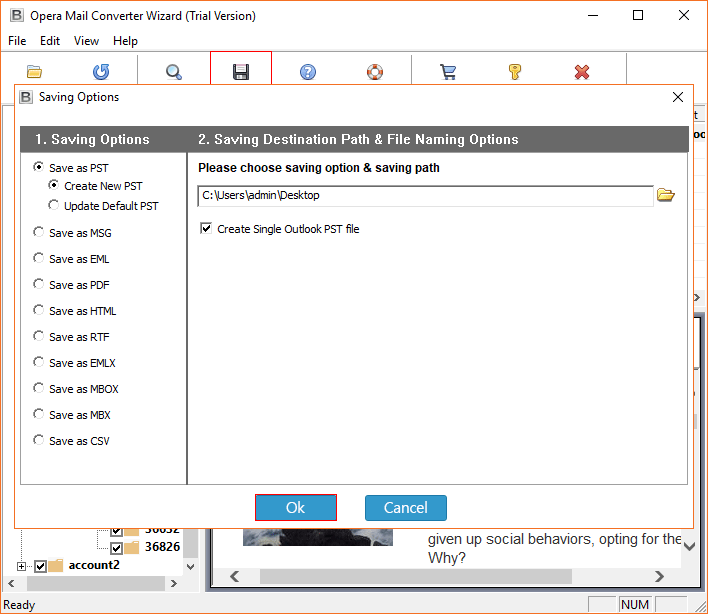
Task: Open the File menu
Action: click(x=17, y=41)
